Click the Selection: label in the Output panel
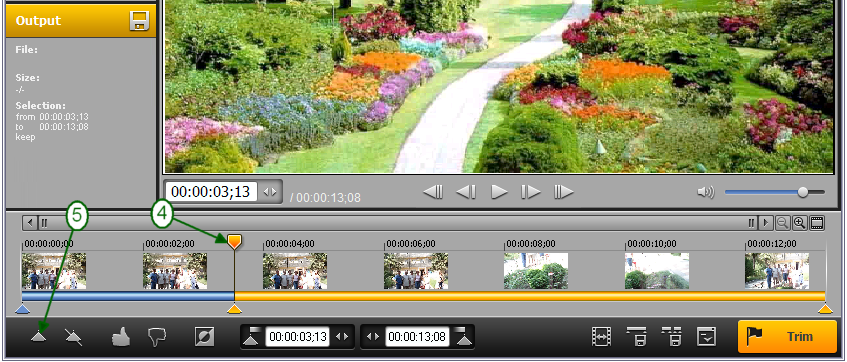 pyautogui.click(x=41, y=106)
